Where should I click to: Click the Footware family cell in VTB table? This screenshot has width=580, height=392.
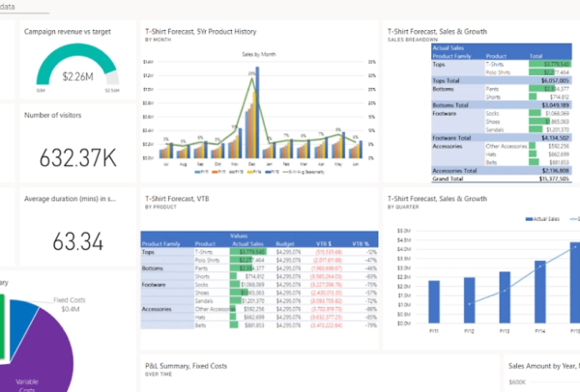point(154,285)
